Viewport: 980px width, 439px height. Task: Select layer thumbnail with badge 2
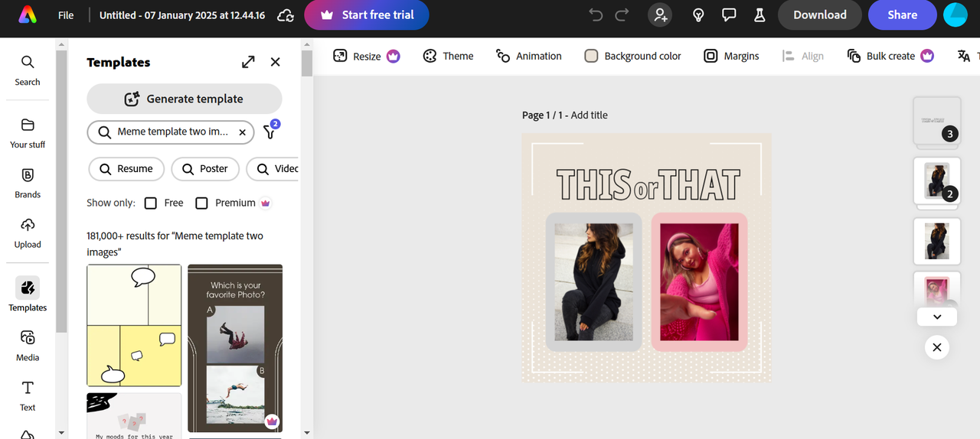point(937,181)
